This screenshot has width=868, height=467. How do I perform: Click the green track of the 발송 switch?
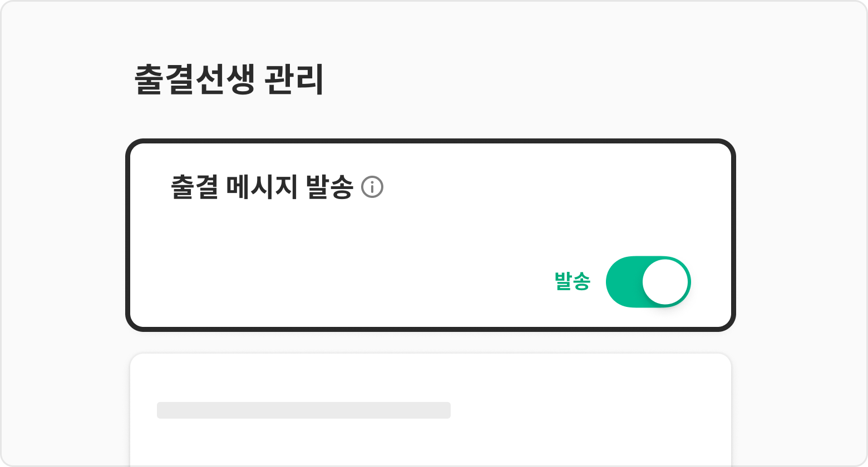coord(623,282)
